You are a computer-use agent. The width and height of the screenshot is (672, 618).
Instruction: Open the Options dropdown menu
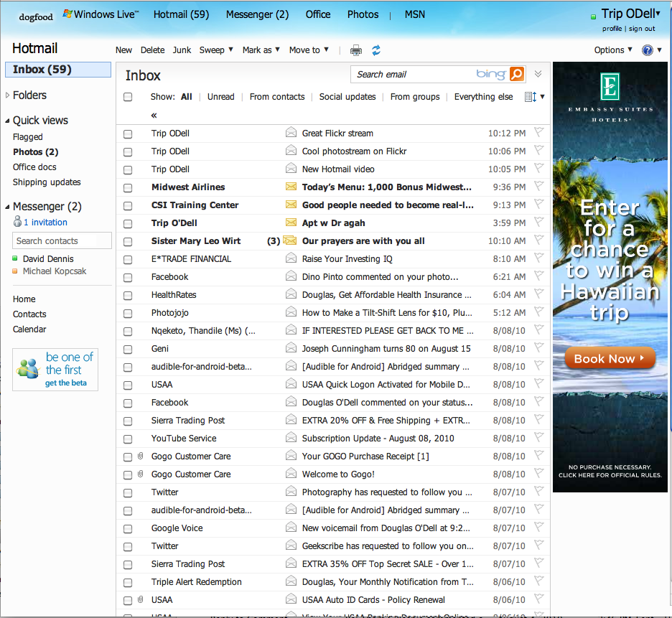tap(613, 50)
